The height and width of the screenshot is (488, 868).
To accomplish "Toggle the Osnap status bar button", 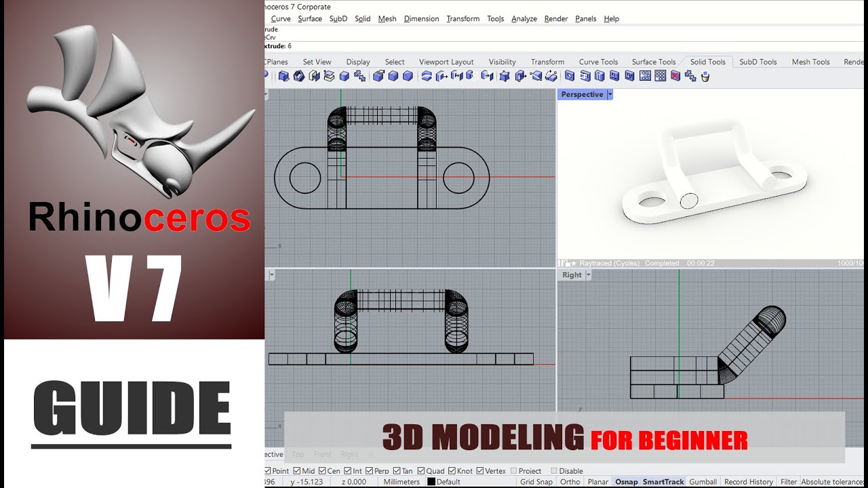I will point(627,482).
